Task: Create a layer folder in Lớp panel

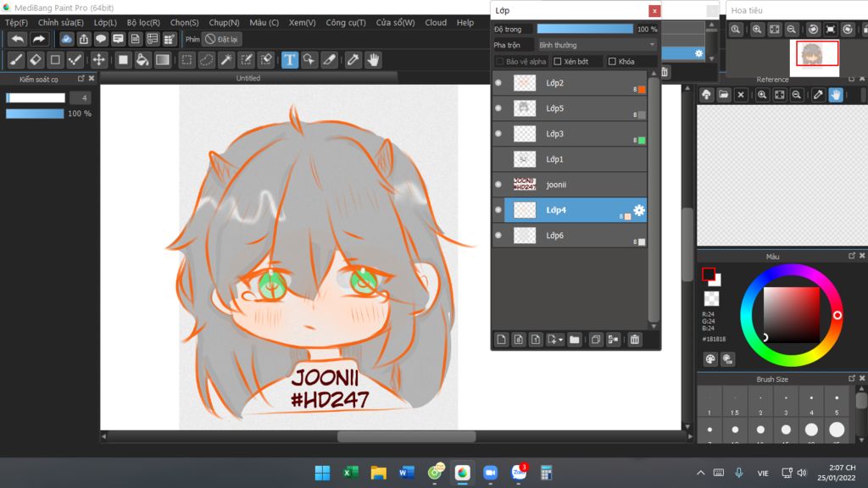Action: click(575, 339)
